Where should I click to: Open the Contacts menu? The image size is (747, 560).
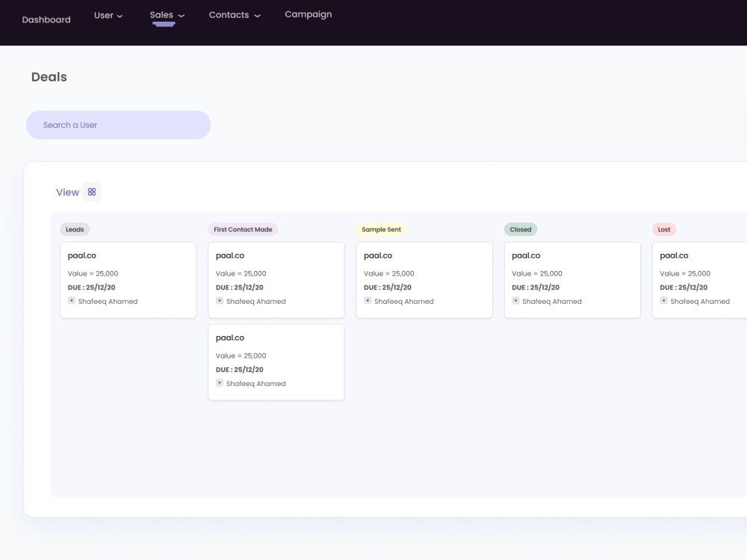[x=229, y=15]
